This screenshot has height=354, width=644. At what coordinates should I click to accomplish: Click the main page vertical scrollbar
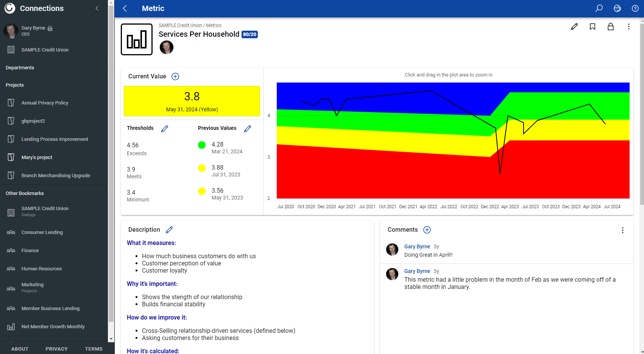click(x=642, y=114)
